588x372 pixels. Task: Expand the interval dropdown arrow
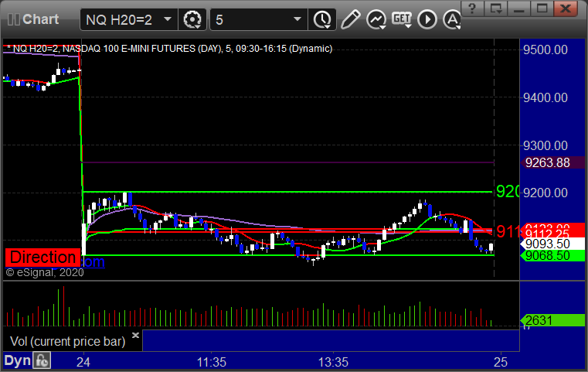pyautogui.click(x=297, y=19)
